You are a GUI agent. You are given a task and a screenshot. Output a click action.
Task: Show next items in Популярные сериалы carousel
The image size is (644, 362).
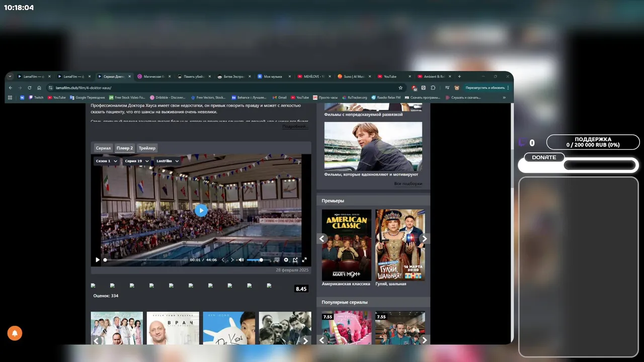[424, 340]
